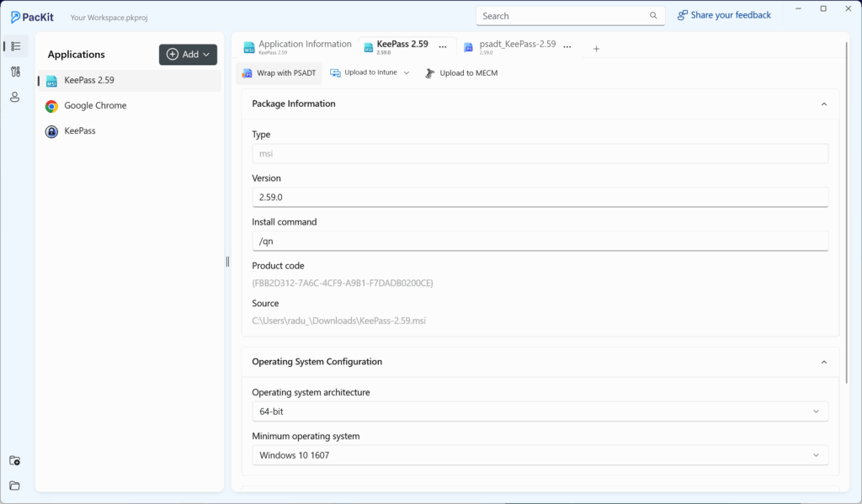This screenshot has height=504, width=862.
Task: Collapse the Operating System Configuration section
Action: click(x=823, y=362)
